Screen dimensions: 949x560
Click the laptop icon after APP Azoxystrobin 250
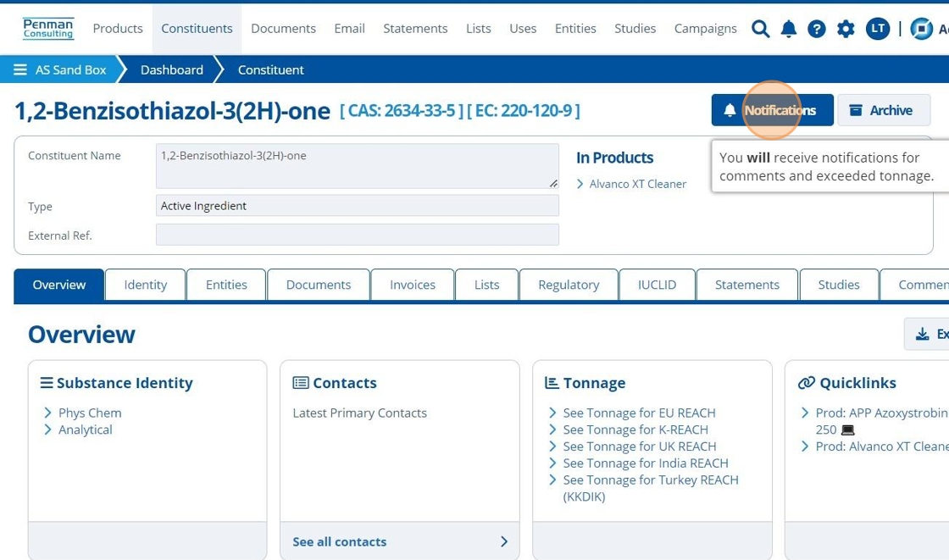coord(848,430)
